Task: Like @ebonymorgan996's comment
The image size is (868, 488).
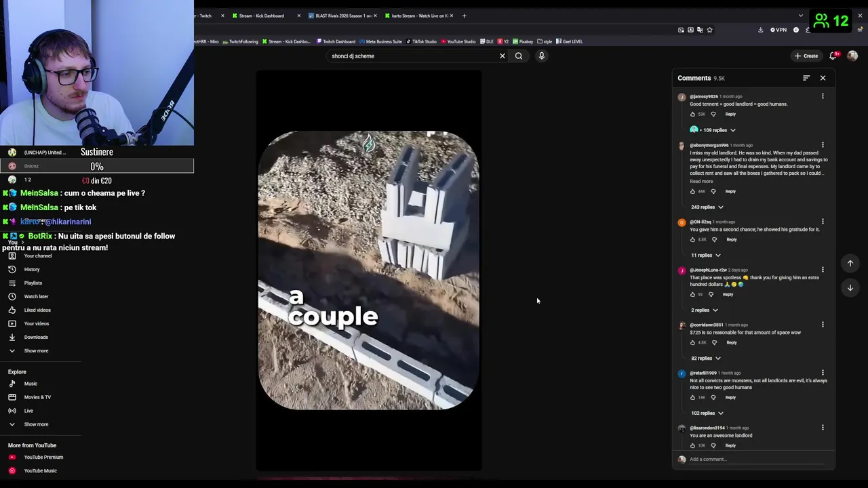Action: click(x=692, y=191)
